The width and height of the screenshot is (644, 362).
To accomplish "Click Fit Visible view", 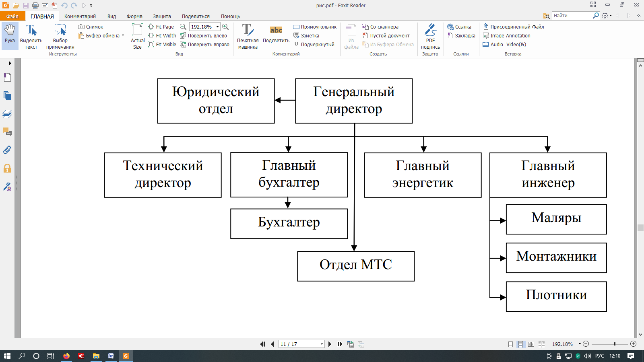I will click(162, 45).
